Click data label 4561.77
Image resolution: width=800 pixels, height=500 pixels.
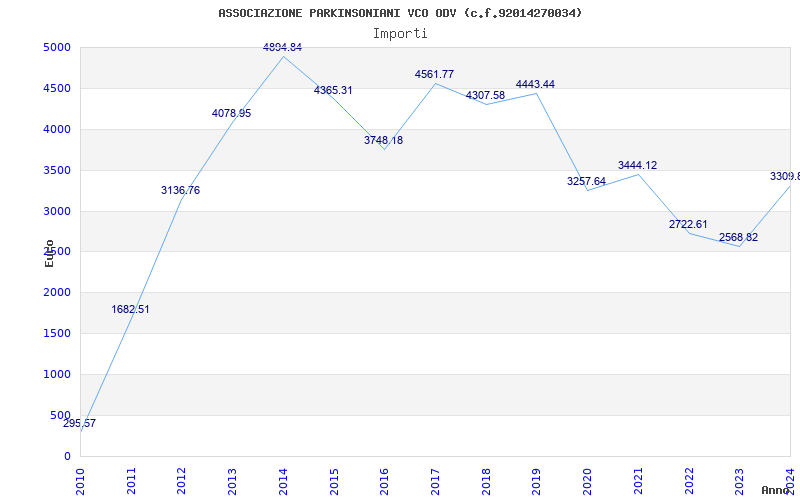pyautogui.click(x=434, y=74)
